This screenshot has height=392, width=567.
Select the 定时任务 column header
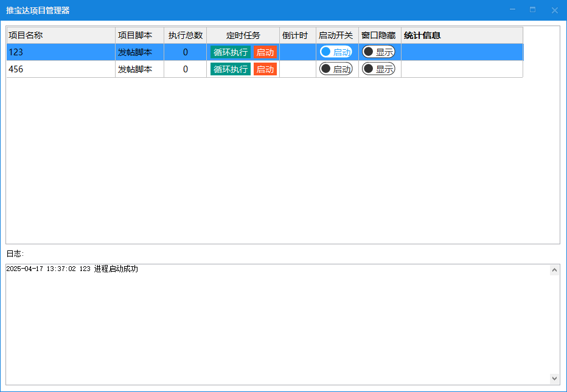[243, 35]
